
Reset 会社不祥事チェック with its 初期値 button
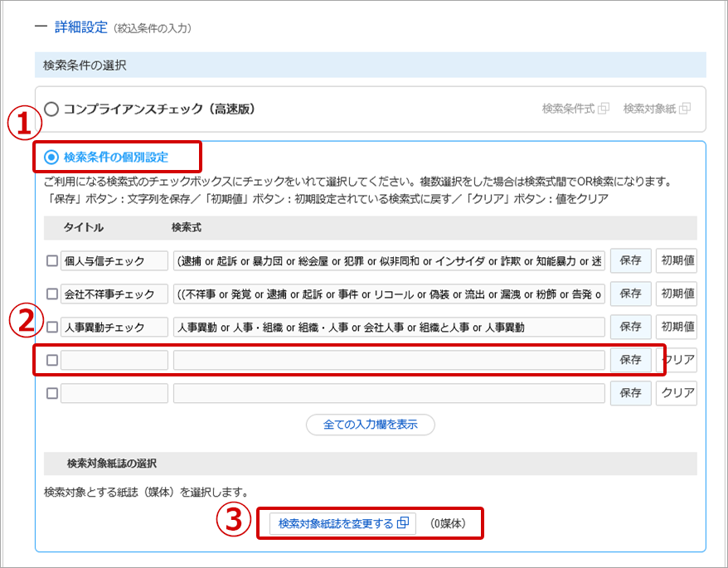[x=677, y=294]
